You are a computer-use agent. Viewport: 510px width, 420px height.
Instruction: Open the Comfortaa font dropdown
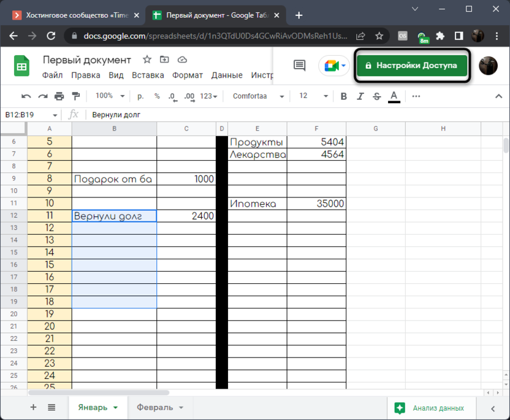tap(258, 96)
